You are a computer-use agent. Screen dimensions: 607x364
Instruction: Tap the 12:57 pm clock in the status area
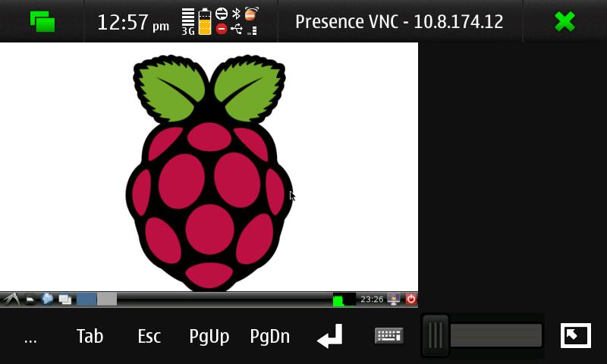coord(134,22)
